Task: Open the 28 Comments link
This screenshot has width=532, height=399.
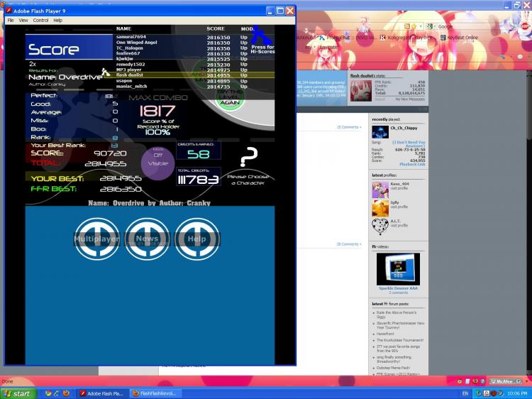Action: pos(349,244)
